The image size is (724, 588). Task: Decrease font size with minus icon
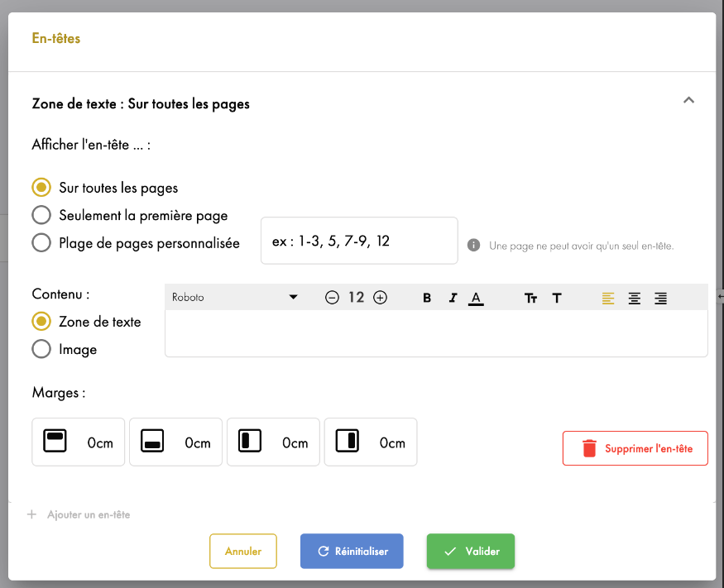coord(332,298)
